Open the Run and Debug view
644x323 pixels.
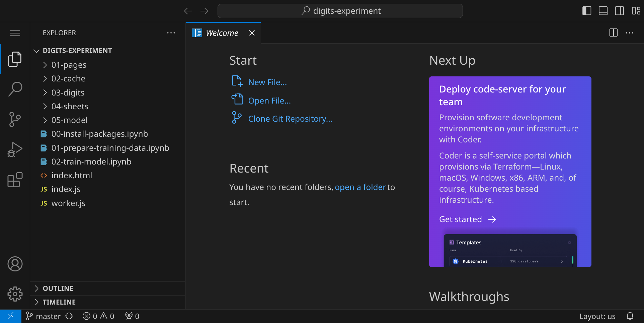[x=15, y=149]
